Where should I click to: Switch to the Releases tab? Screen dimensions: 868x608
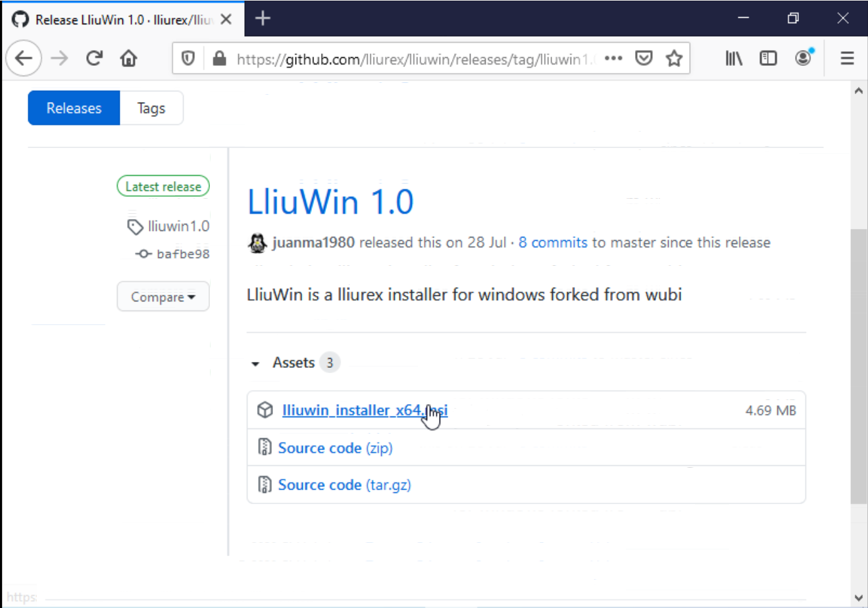(x=74, y=108)
